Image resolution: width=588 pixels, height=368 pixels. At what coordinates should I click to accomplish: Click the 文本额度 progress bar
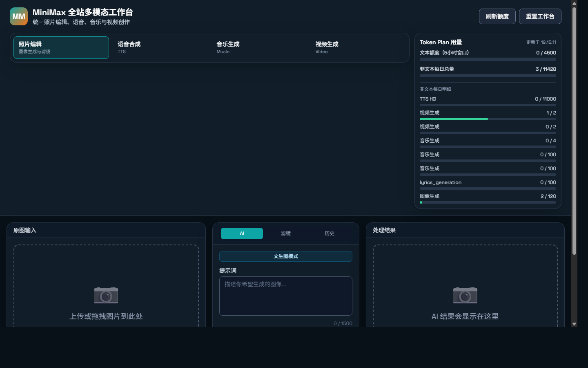point(488,59)
